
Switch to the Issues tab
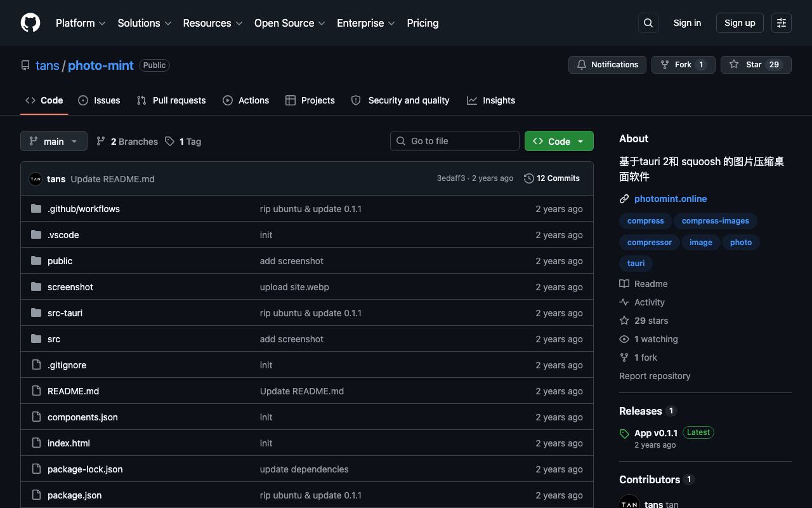tap(99, 100)
